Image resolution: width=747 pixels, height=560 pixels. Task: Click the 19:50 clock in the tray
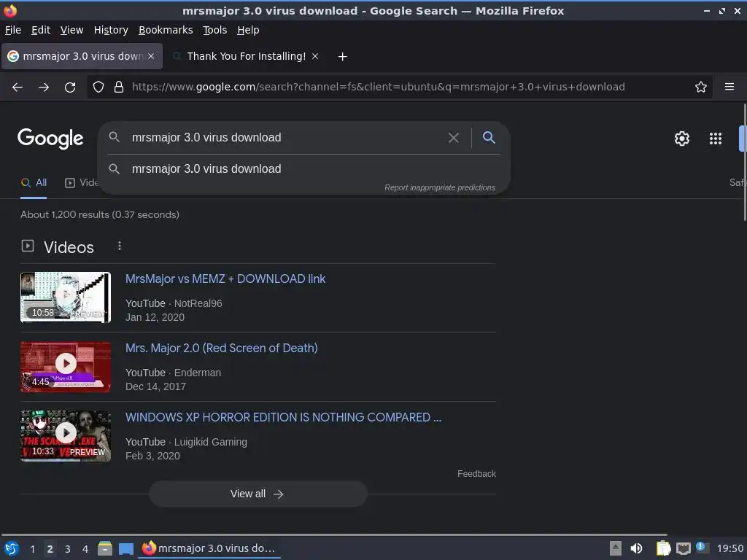729,548
